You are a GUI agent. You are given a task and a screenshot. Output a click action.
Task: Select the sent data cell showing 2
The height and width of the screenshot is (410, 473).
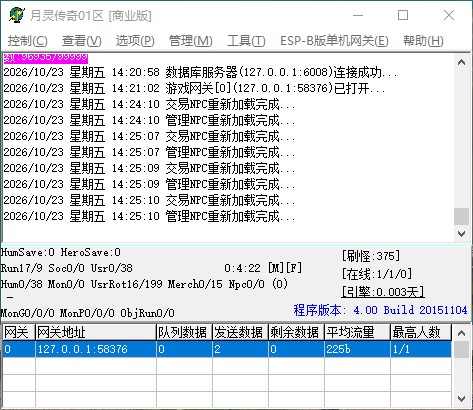point(240,349)
